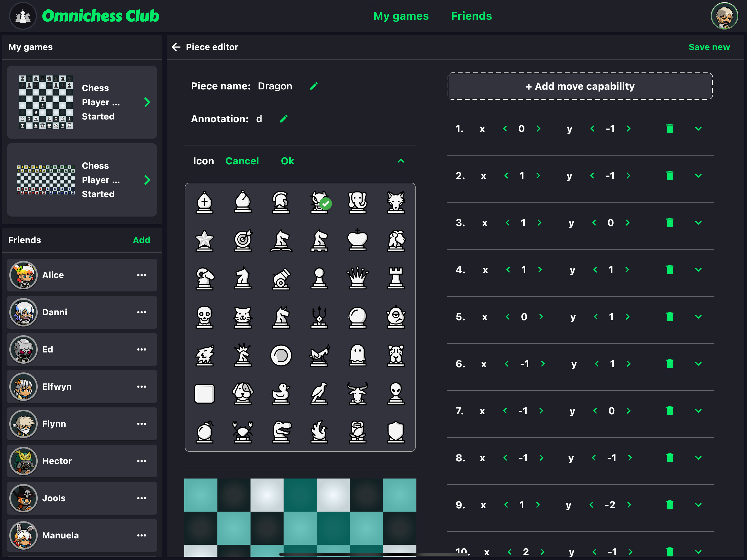
Task: Expand move capability 4 details
Action: [x=698, y=270]
